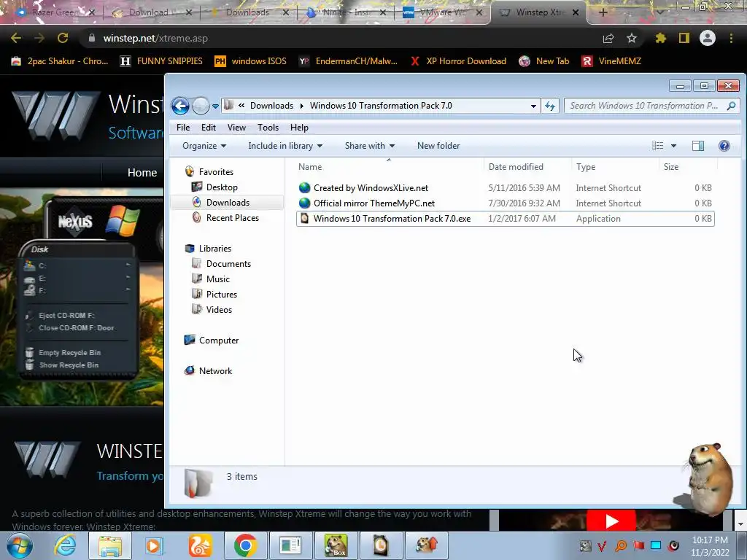Click the magnifier icon in Explorer search
This screenshot has height=560, width=747.
pyautogui.click(x=731, y=106)
